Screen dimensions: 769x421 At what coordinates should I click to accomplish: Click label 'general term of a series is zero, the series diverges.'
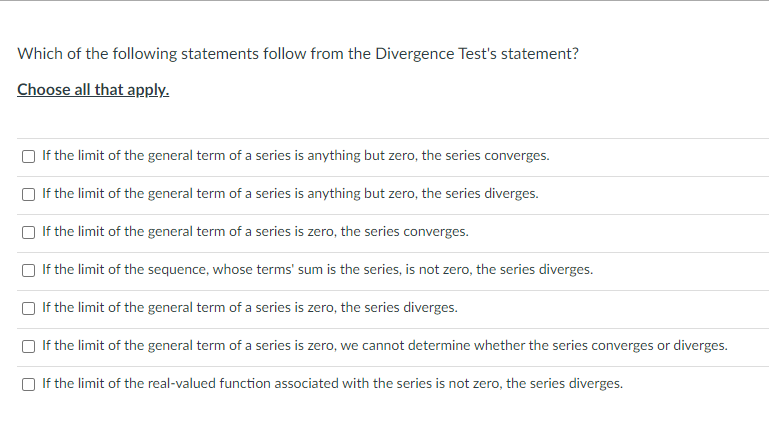pyautogui.click(x=303, y=308)
